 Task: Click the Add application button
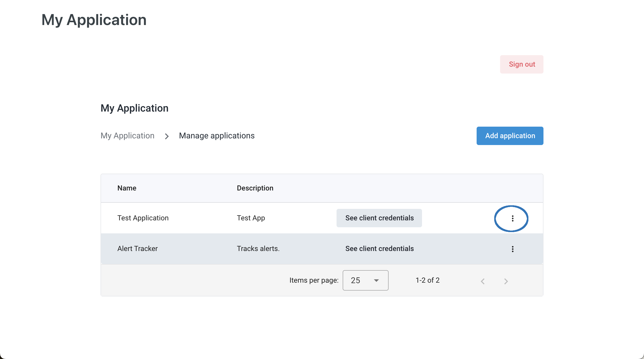[x=510, y=136]
